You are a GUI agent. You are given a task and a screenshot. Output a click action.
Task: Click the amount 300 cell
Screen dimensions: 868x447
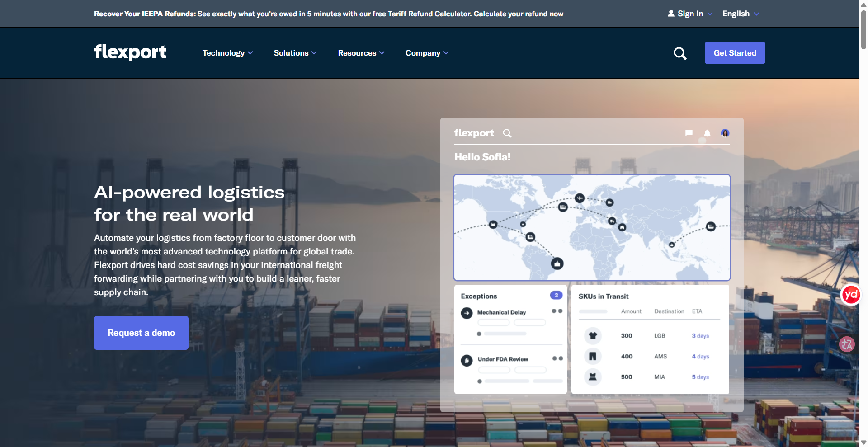pos(627,336)
